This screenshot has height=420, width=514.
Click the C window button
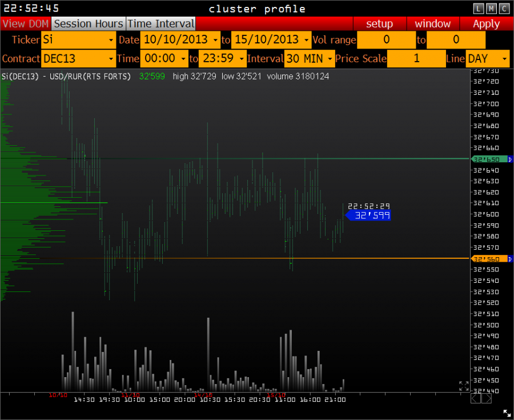[504, 9]
